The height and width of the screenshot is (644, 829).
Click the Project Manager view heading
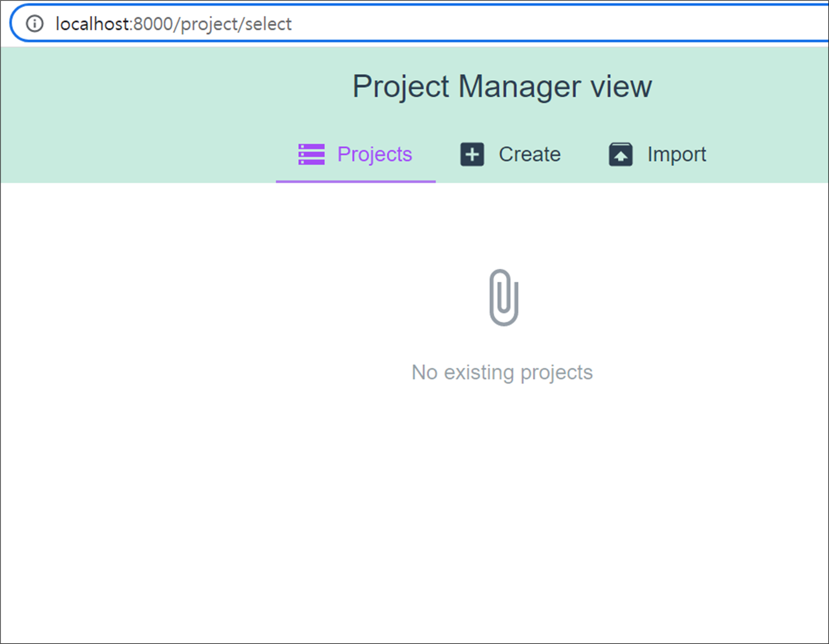tap(502, 87)
